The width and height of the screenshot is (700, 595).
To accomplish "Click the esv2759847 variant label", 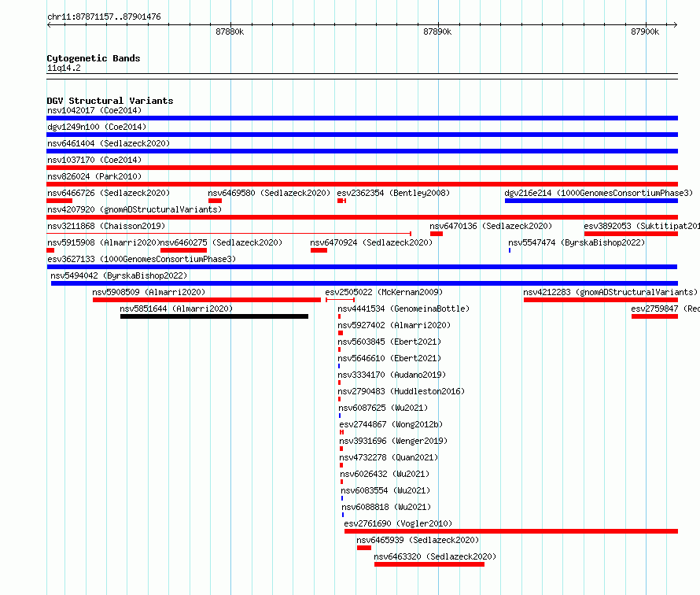I will pos(665,309).
